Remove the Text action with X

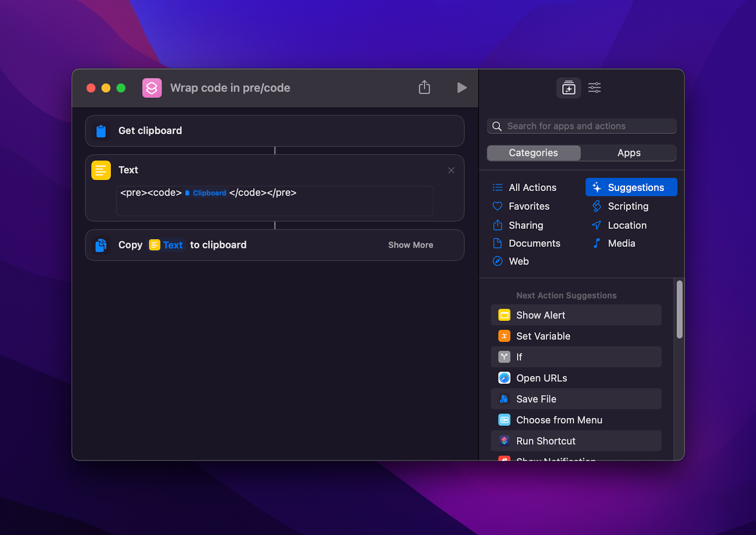(451, 170)
